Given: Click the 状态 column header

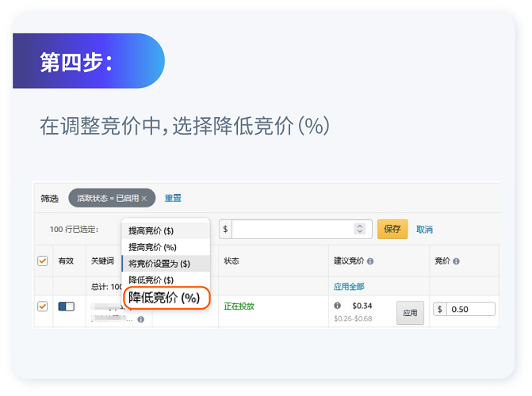Looking at the screenshot, I should pyautogui.click(x=232, y=261).
